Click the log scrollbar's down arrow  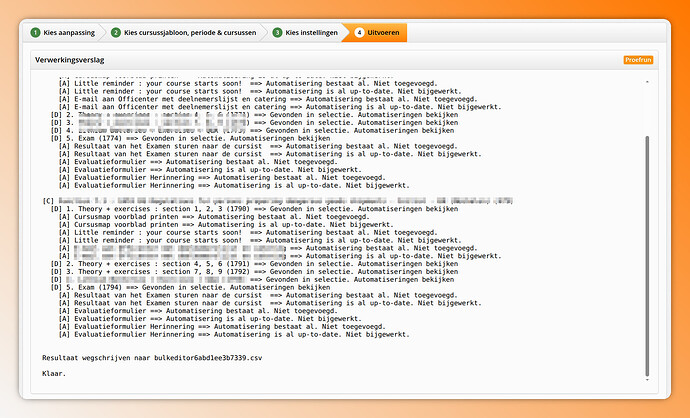[647, 380]
